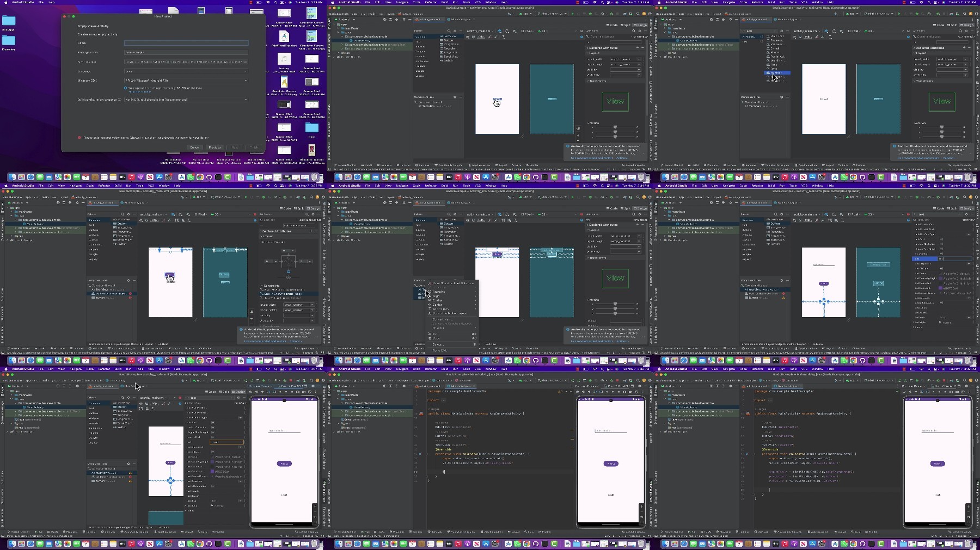Image resolution: width=980 pixels, height=550 pixels.
Task: Choose Organize in the component tree context menu
Action: coord(452,292)
